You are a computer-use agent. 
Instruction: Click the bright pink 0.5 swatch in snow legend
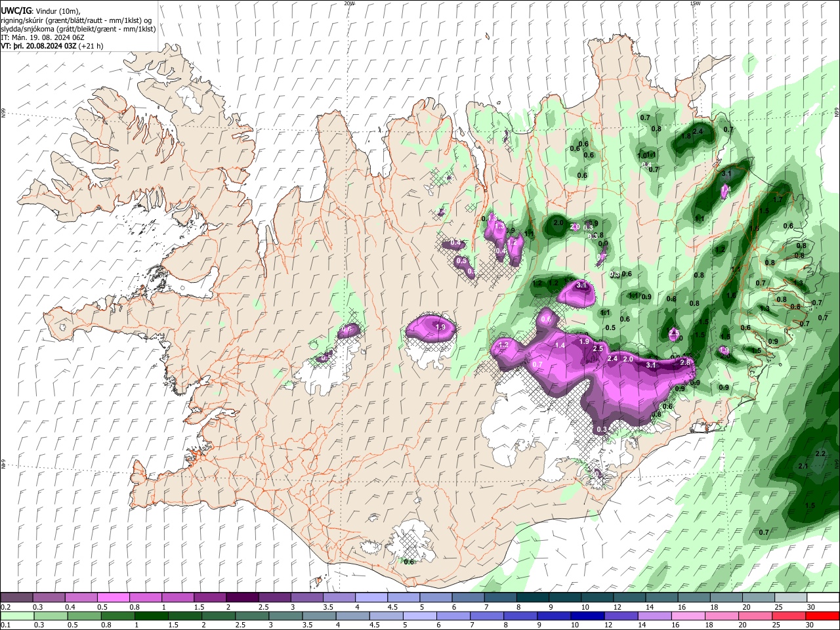point(113,598)
